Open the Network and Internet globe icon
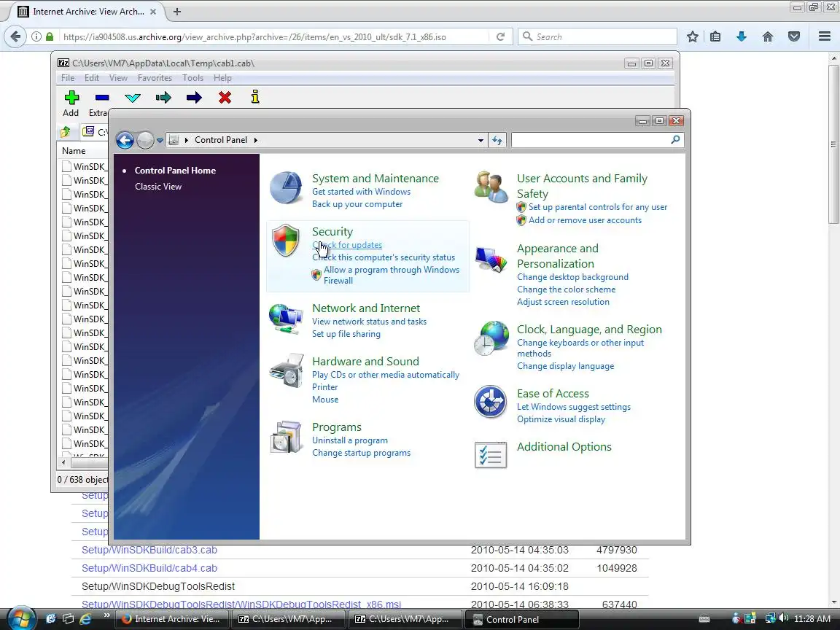The image size is (840, 630). pos(286,319)
